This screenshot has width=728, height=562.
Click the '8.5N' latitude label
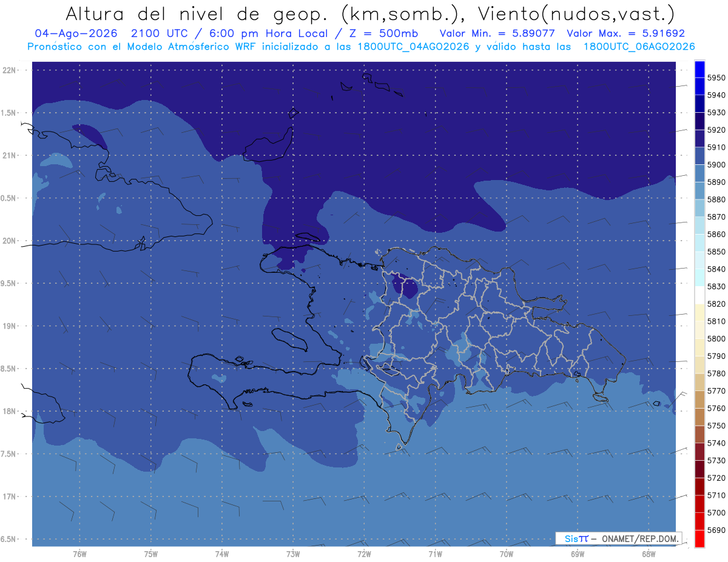point(8,369)
